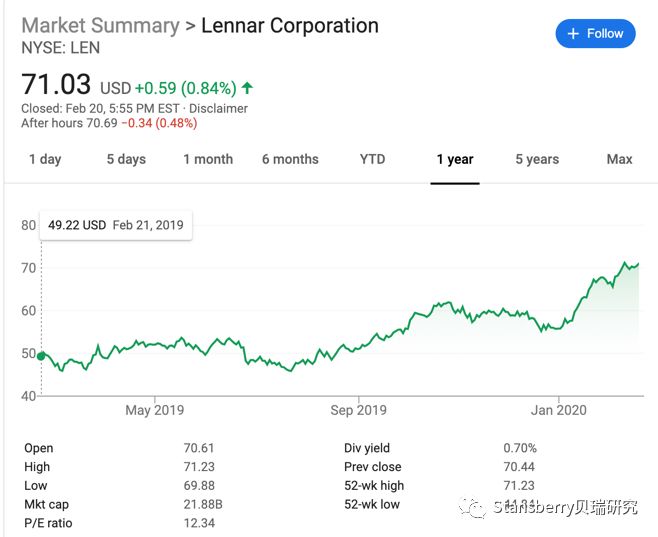
Task: Click the Market Summary breadcrumb link
Action: (100, 25)
